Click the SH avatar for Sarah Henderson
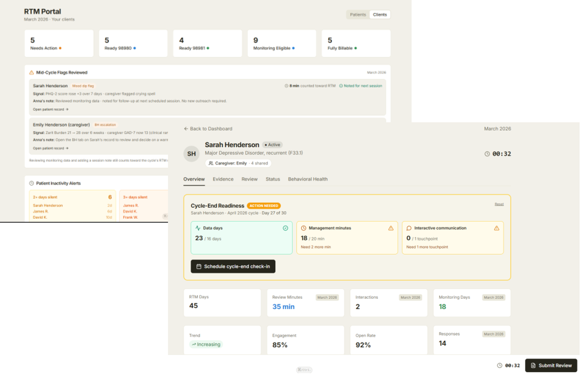This screenshot has height=390, width=588. (x=192, y=154)
